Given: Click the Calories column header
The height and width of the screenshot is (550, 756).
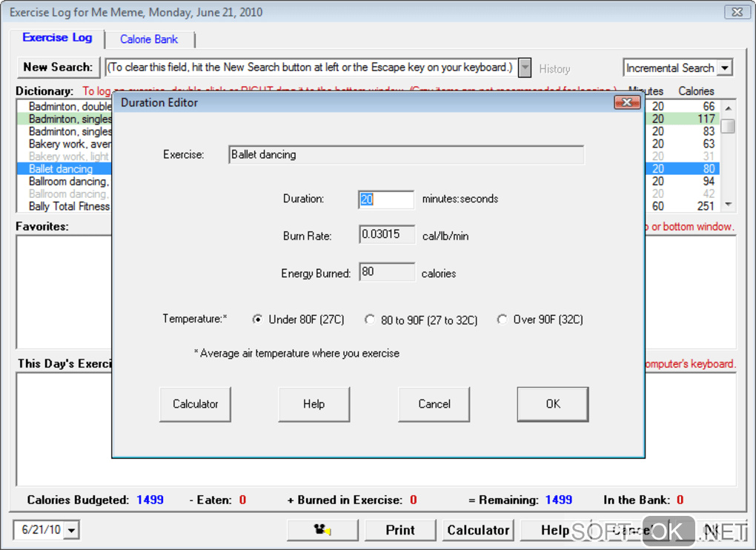Looking at the screenshot, I should click(696, 91).
